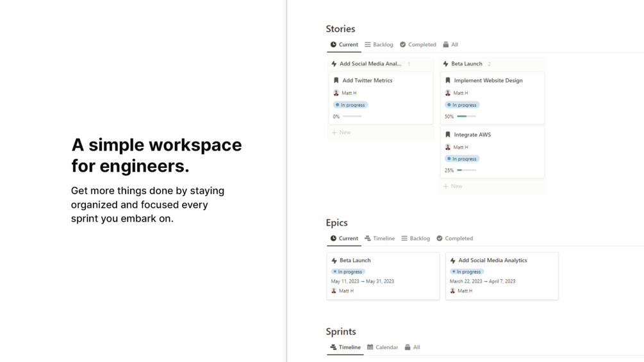Click Matt H avatar on Beta Launch epic
Screen dimensions: 644x362
coord(334,291)
